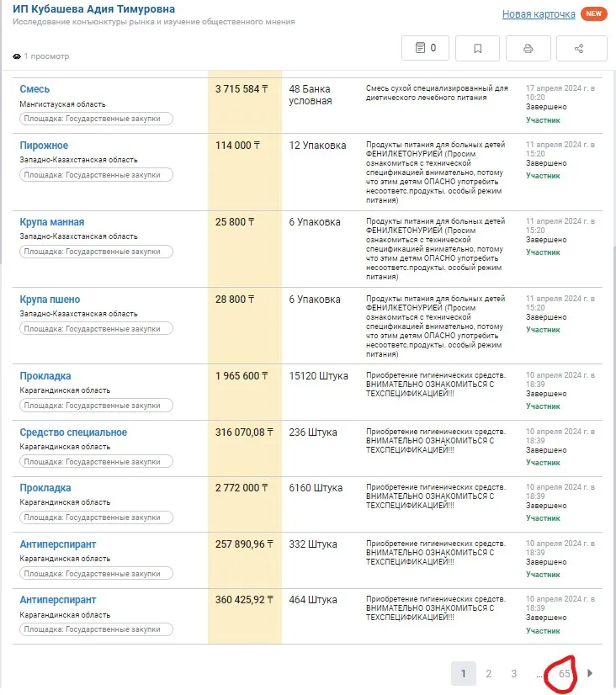Select page 3 in pagination
Viewport: 616px width, 695px height.
pos(513,673)
